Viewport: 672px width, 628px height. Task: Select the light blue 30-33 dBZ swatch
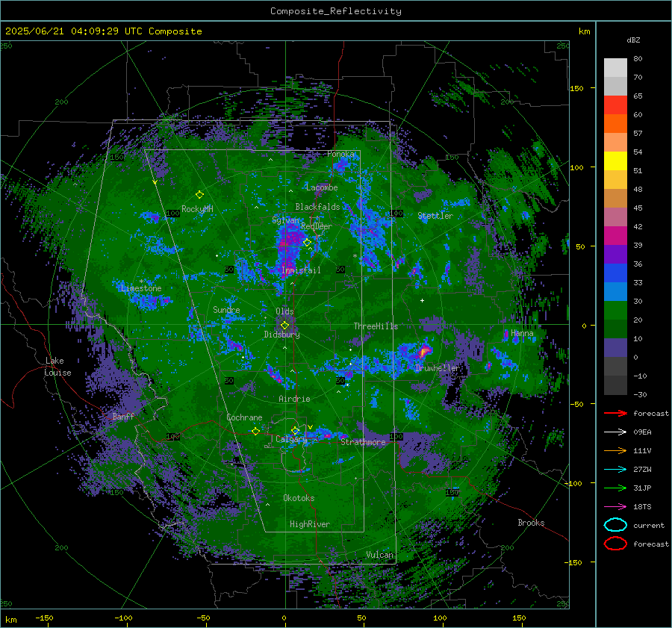(615, 292)
